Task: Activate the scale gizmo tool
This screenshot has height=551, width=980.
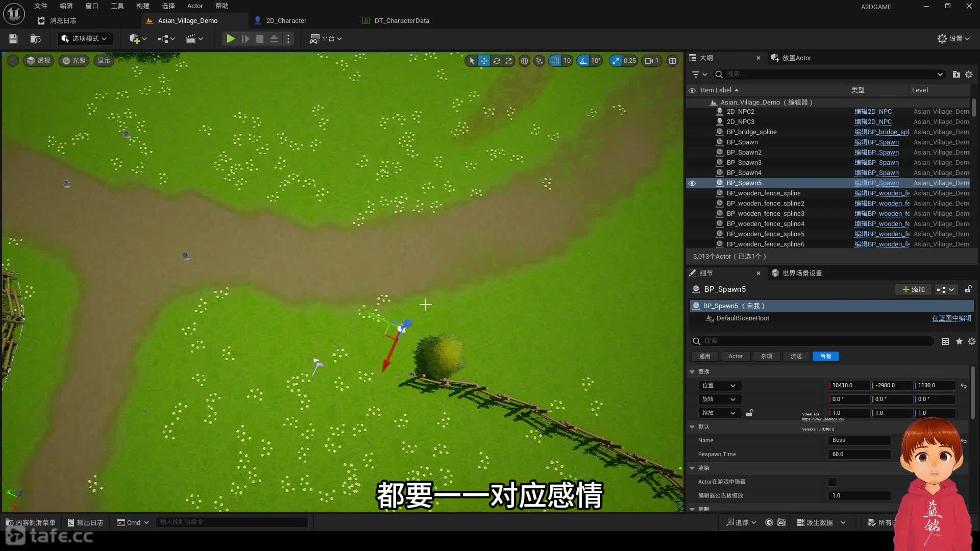Action: (x=509, y=61)
